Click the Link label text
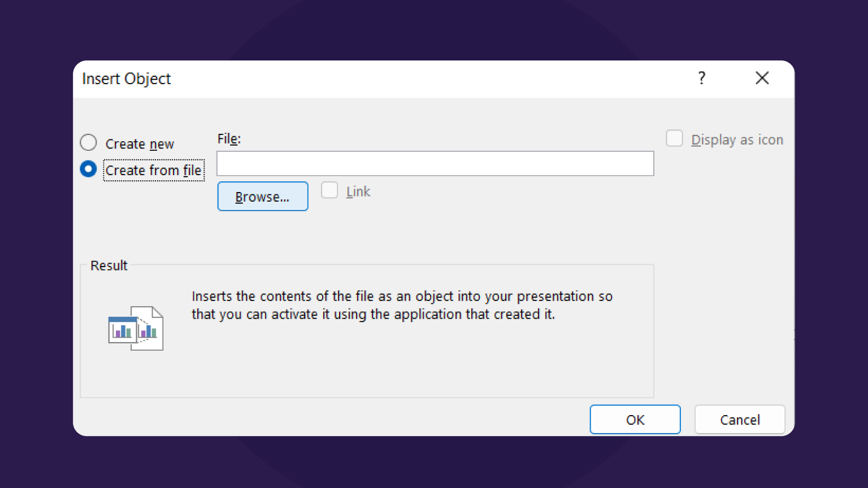This screenshot has height=488, width=868. pos(358,191)
